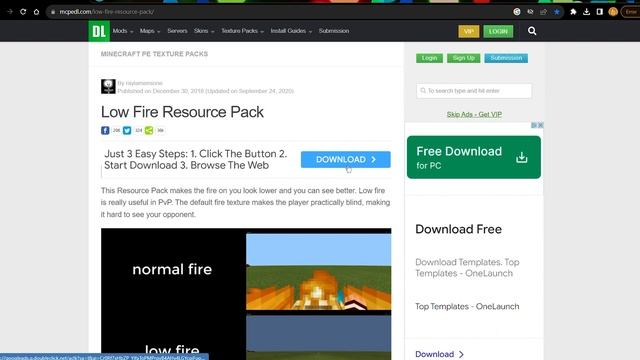Click the author avatar image
The width and height of the screenshot is (640, 360).
click(x=108, y=87)
